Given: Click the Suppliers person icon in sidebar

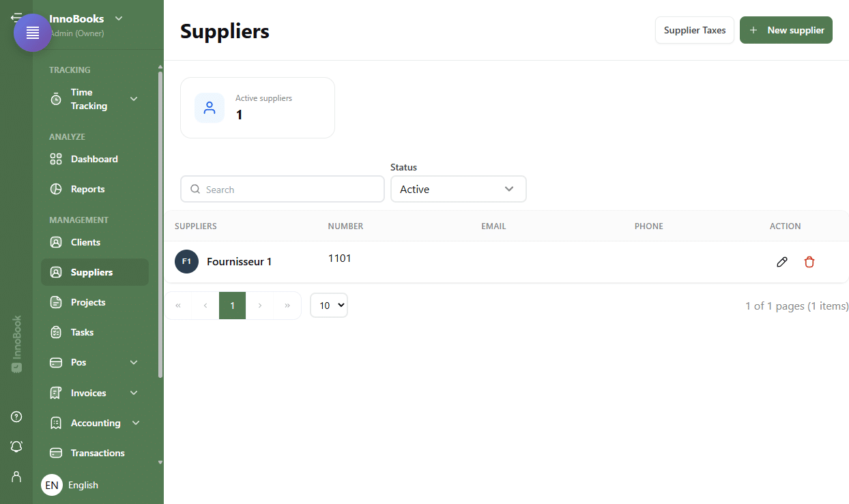Looking at the screenshot, I should pyautogui.click(x=56, y=272).
